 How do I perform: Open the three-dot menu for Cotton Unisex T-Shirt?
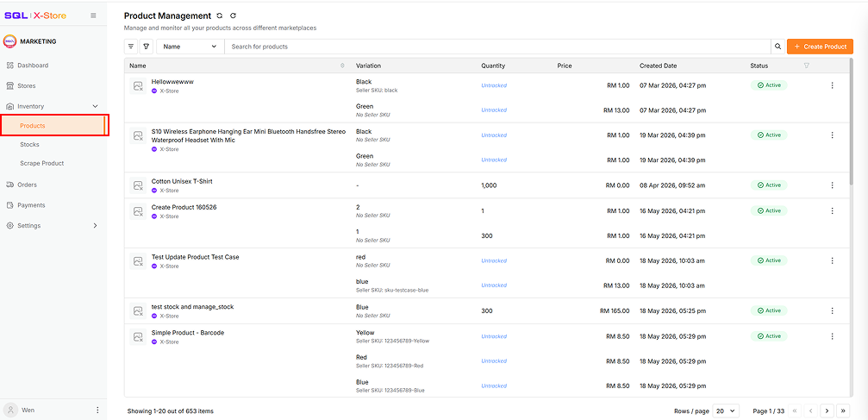(832, 185)
